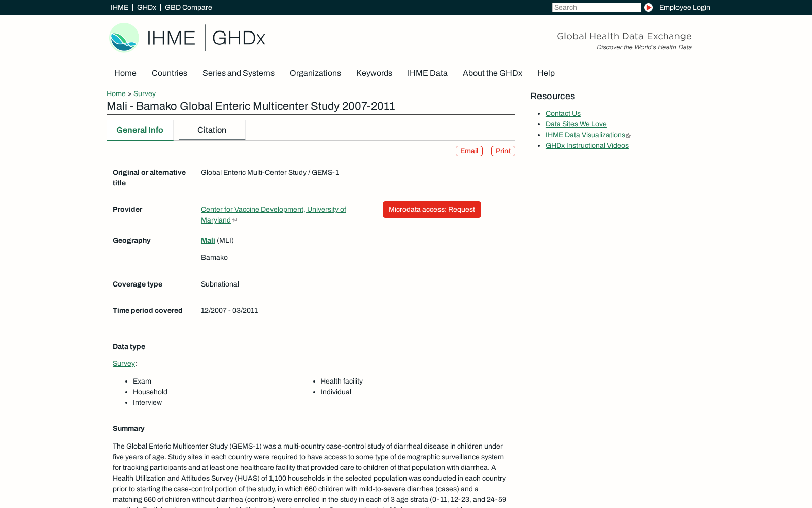This screenshot has height=508, width=812.
Task: Open GBD Compare in top bar
Action: click(x=188, y=7)
